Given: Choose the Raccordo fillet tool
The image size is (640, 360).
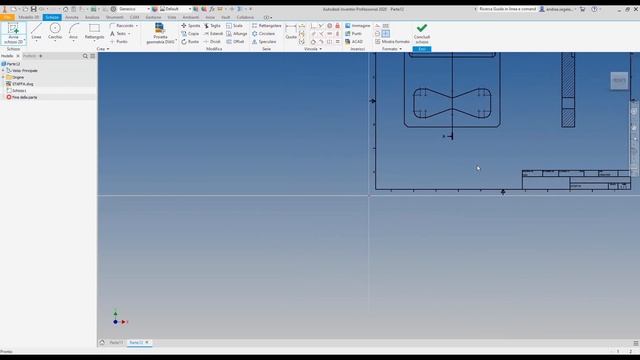Looking at the screenshot, I should (x=122, y=26).
